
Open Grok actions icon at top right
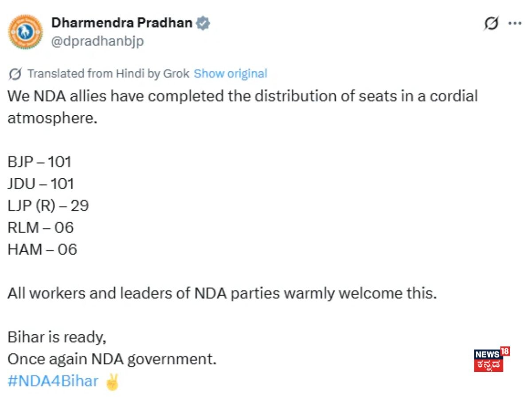491,23
